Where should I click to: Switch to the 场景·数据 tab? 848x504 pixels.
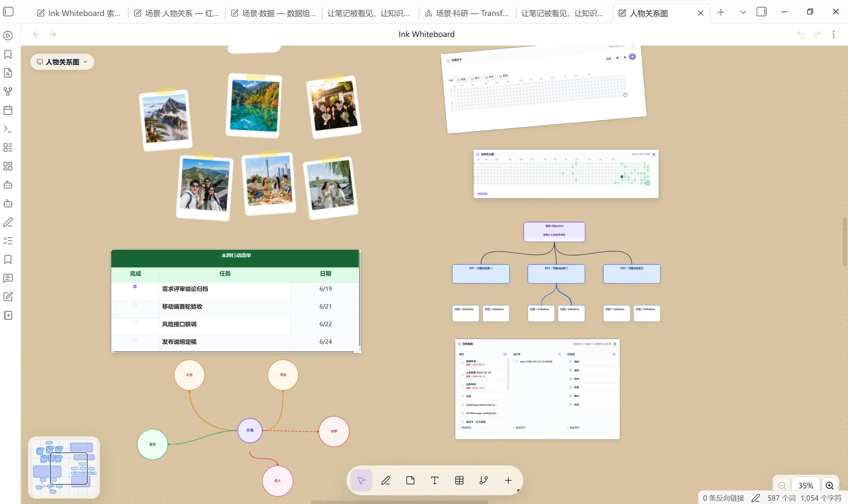tap(274, 13)
